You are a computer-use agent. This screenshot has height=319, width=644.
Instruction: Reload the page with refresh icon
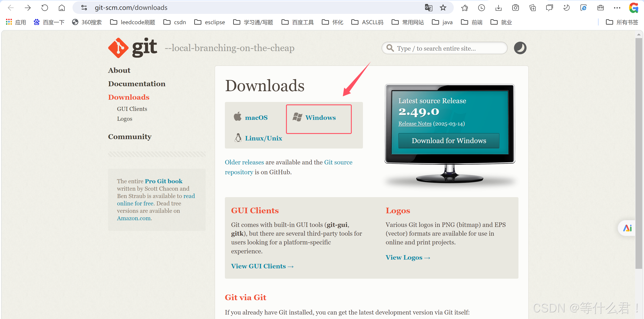tap(45, 8)
